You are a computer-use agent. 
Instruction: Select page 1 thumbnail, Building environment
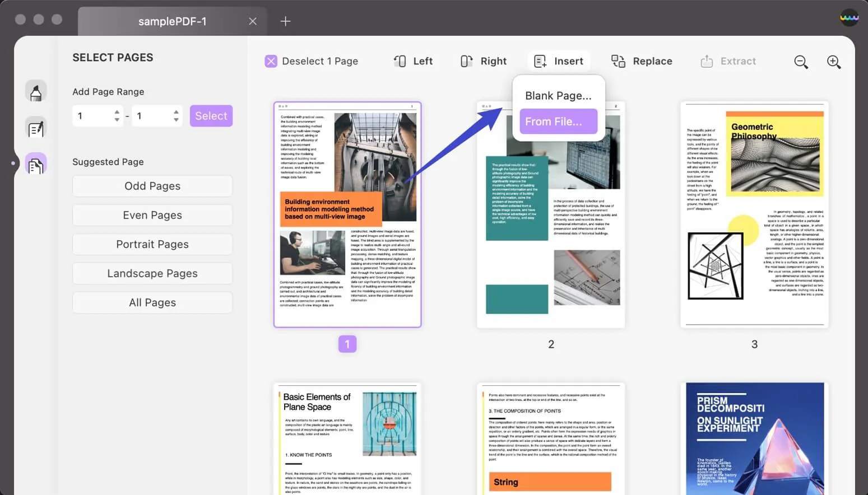pos(347,214)
